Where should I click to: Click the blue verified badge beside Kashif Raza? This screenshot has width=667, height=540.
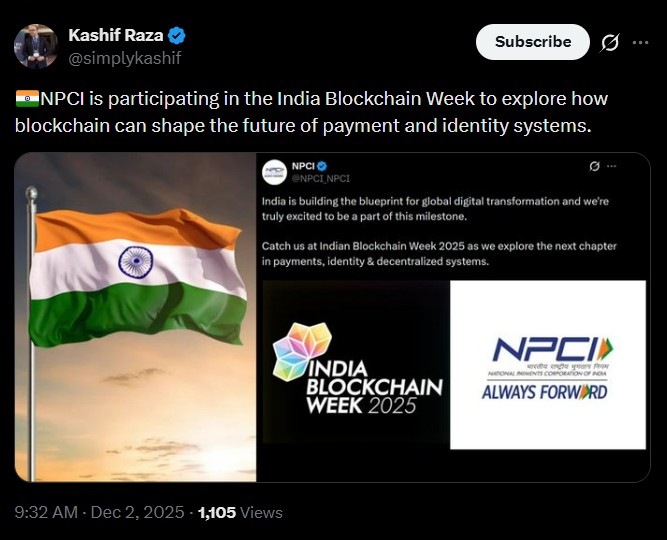point(177,36)
